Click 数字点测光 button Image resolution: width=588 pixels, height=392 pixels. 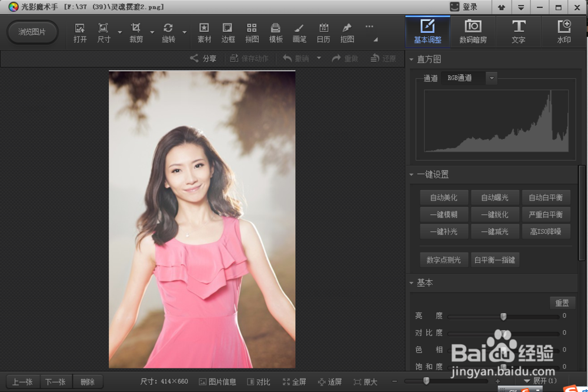click(443, 260)
